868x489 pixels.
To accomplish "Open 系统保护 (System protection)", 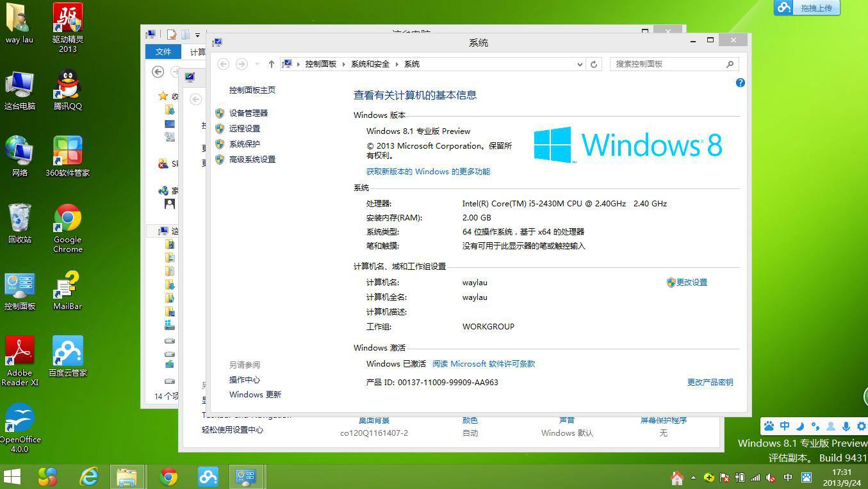I will coord(243,144).
